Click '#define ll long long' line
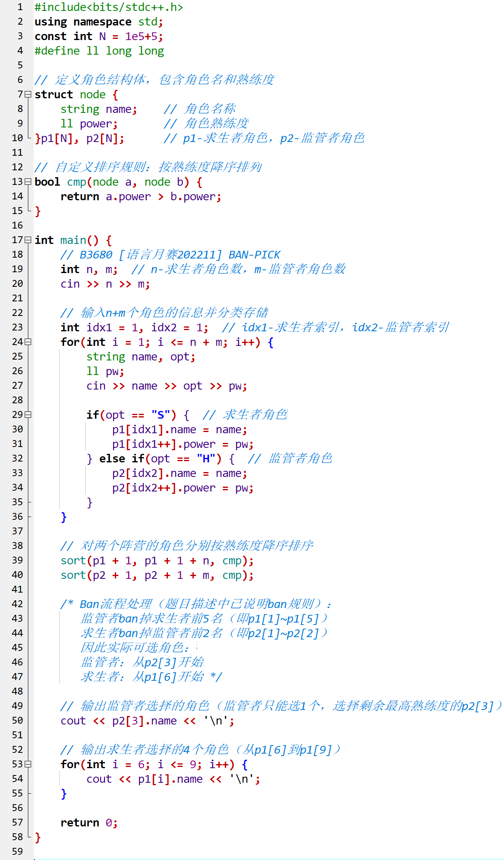Viewport: 504px width, 860px height. coord(99,51)
